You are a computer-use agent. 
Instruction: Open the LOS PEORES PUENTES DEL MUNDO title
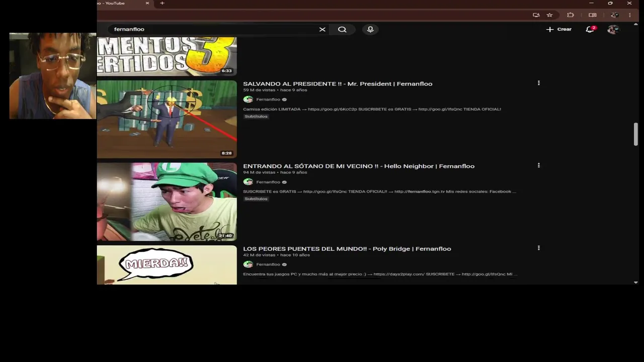coord(347,248)
